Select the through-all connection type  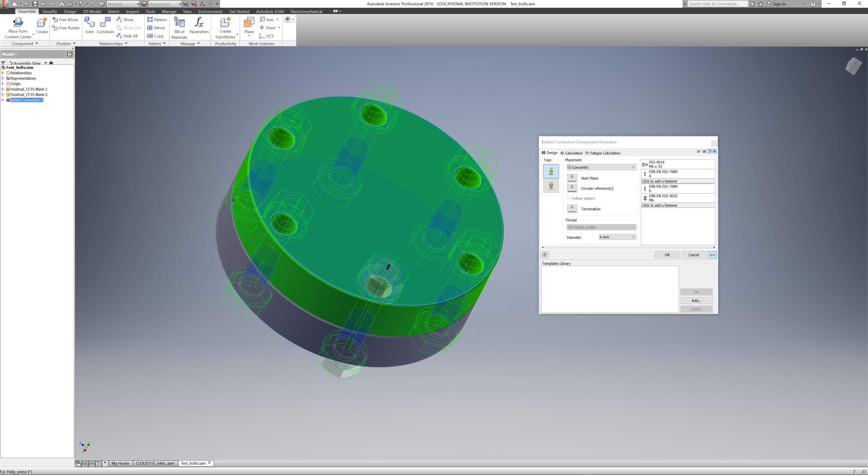(551, 171)
